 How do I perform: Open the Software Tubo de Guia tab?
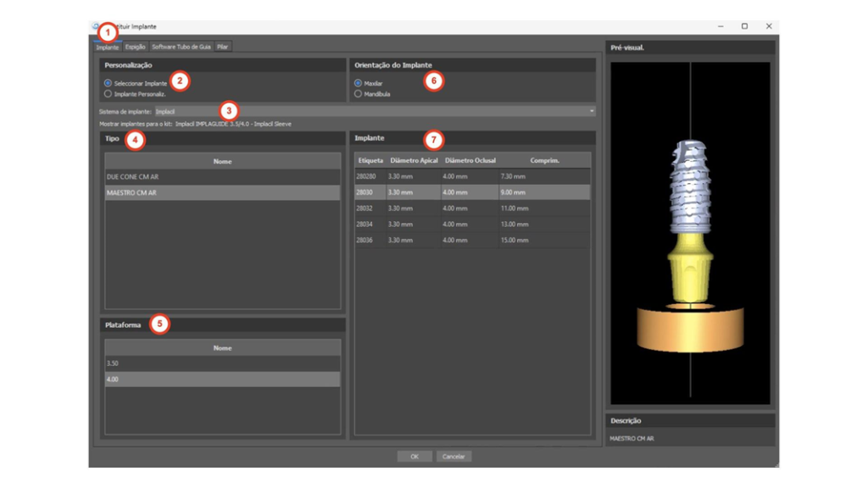tap(181, 47)
